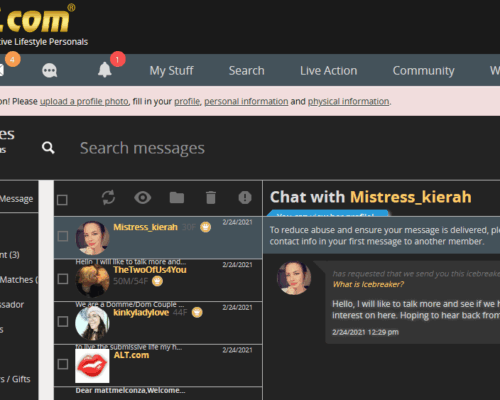Open the Live Action menu
The image size is (500, 400).
[329, 71]
